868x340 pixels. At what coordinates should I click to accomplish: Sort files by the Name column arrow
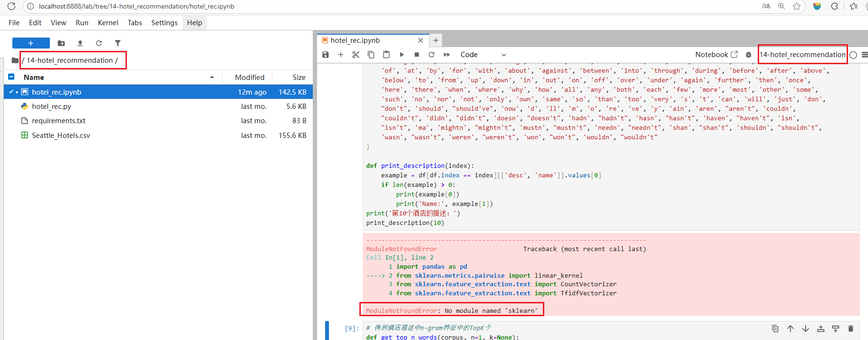click(212, 77)
